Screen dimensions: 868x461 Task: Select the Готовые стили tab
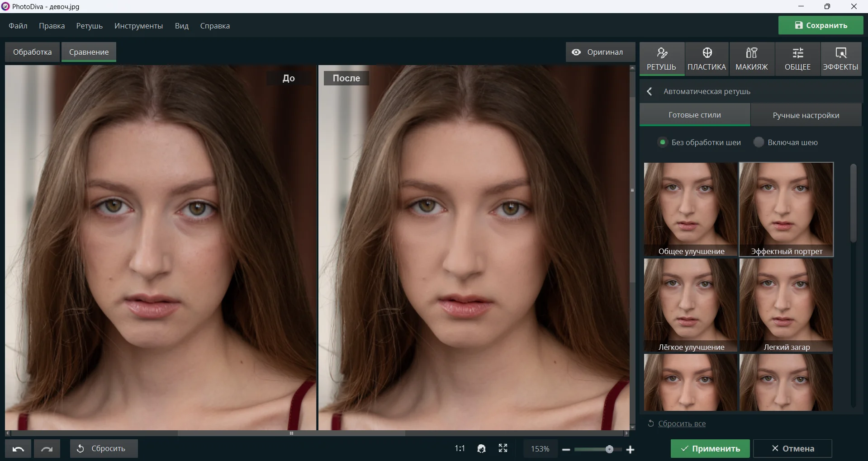(695, 115)
